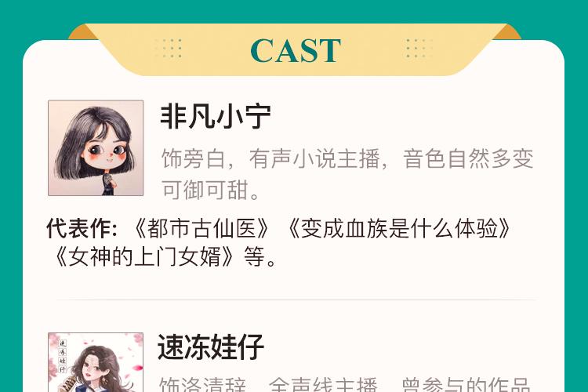
Task: Click the dotted decoration left of CAST
Action: click(169, 48)
